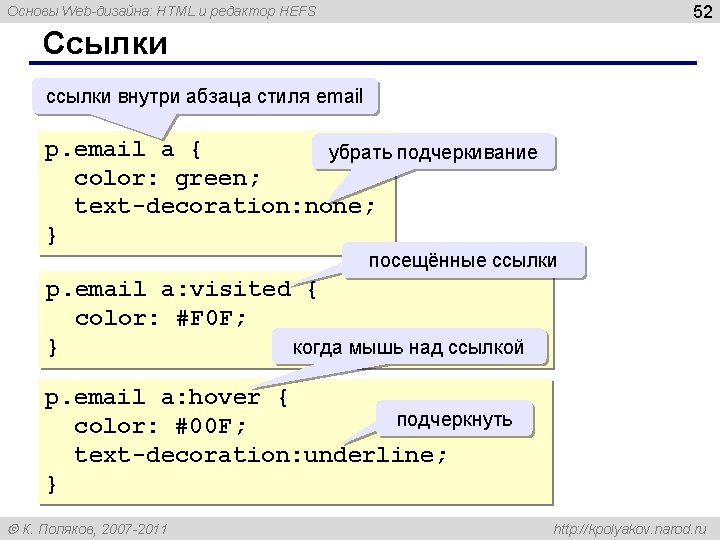Click the slide number 52

(x=702, y=11)
